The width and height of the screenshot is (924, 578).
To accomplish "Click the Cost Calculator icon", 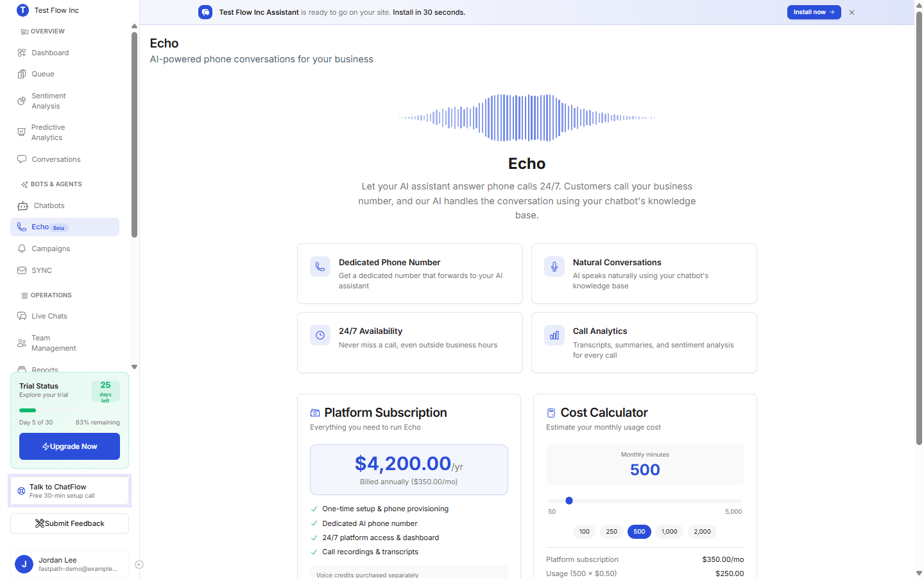I will tap(551, 413).
